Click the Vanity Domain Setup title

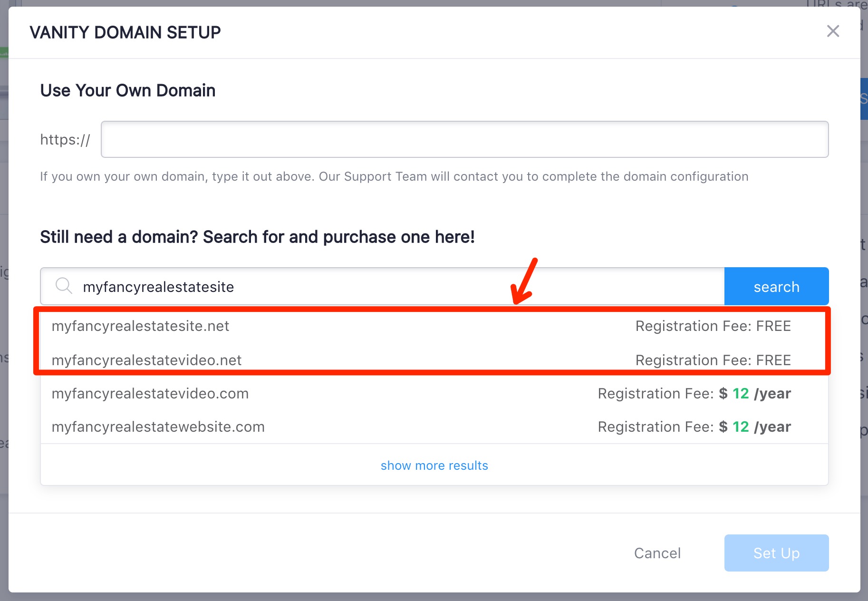(x=125, y=32)
